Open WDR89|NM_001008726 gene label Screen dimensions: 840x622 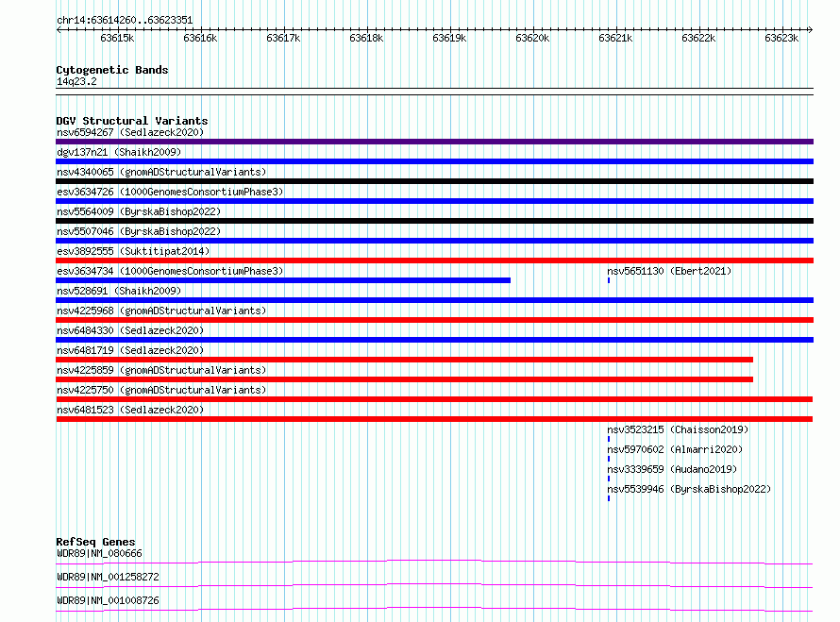pyautogui.click(x=108, y=600)
